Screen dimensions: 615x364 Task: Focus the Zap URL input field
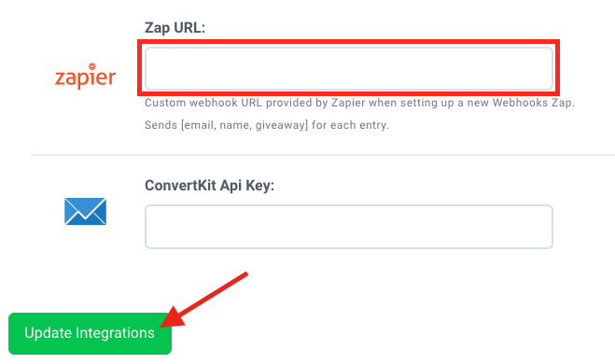coord(349,69)
